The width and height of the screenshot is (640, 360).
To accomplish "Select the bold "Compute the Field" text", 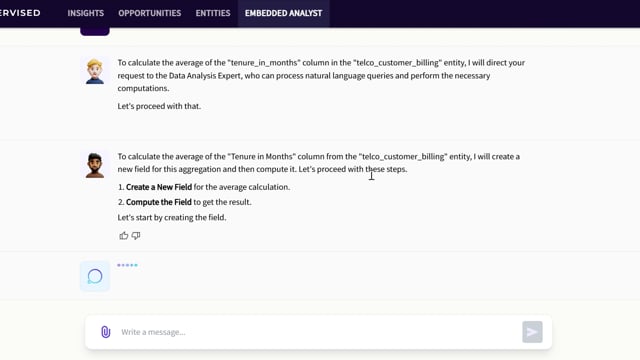I will 158,202.
